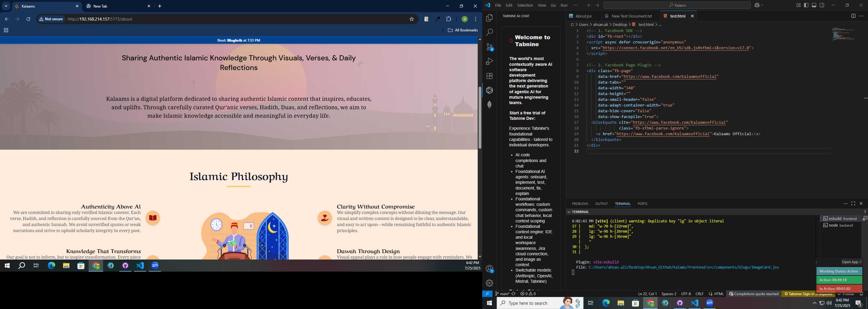Toggle the Secondary Side Bar
The height and width of the screenshot is (309, 868).
[x=822, y=5]
